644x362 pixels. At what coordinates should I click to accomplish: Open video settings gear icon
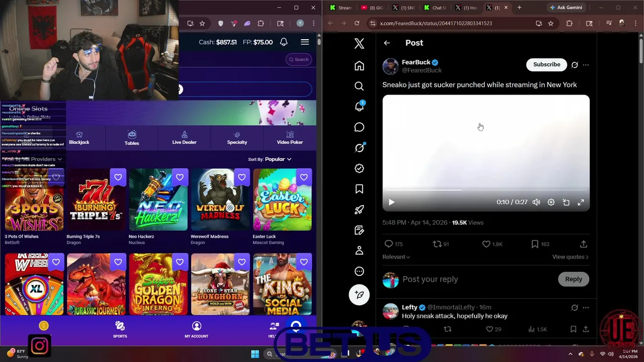[551, 202]
